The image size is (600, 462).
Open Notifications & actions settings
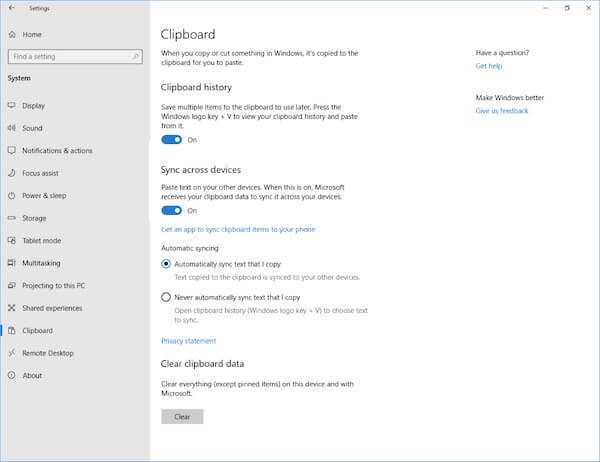tap(57, 150)
